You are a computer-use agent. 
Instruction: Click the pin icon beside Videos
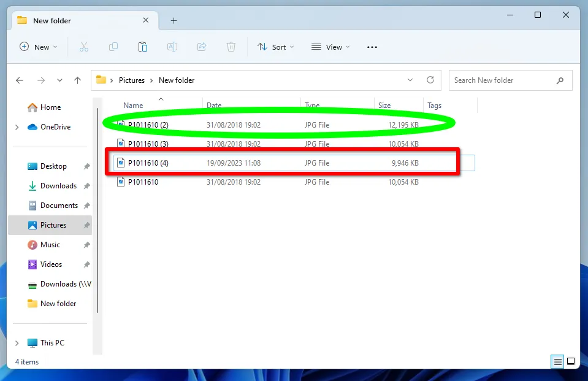tap(86, 264)
